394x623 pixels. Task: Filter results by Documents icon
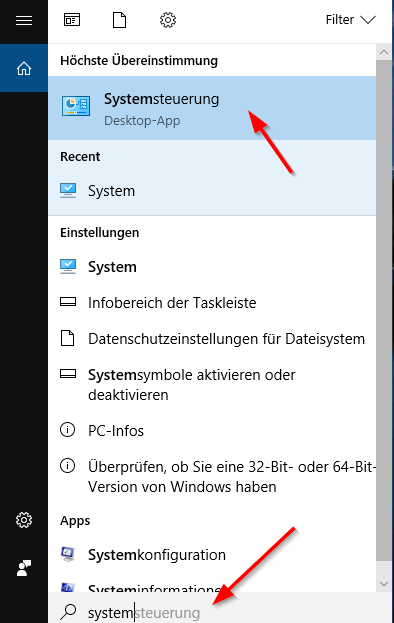[x=119, y=19]
